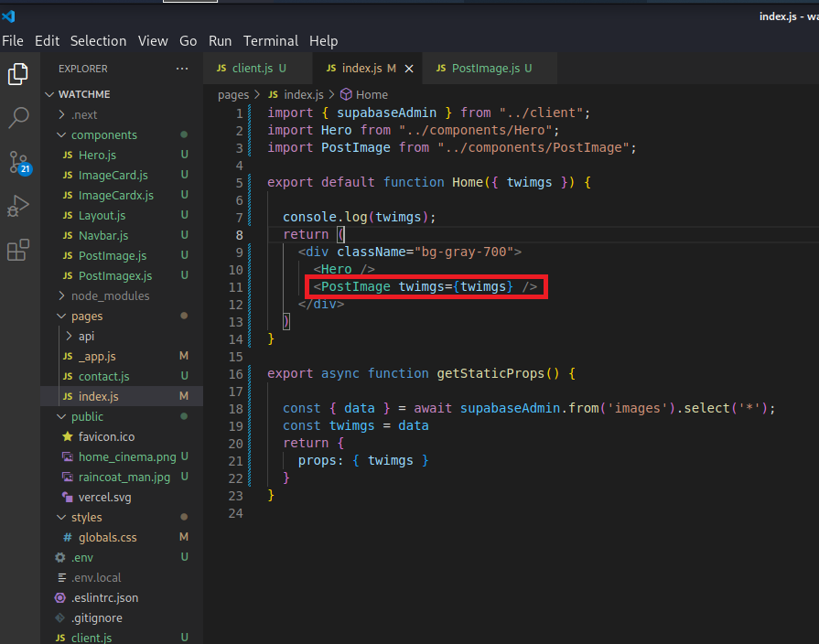This screenshot has width=819, height=644.
Task: Open the Go menu
Action: (x=188, y=41)
